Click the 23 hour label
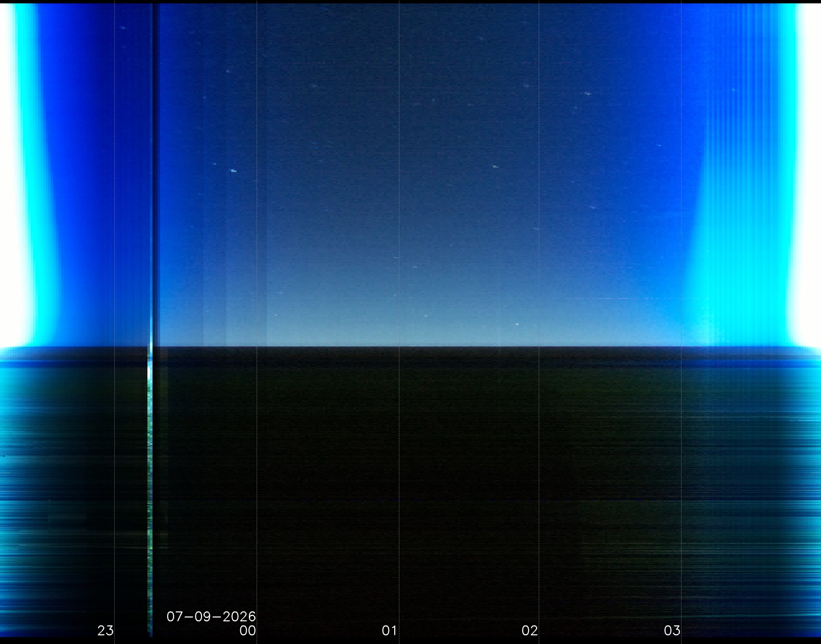Viewport: 821px width, 644px height. tap(105, 630)
